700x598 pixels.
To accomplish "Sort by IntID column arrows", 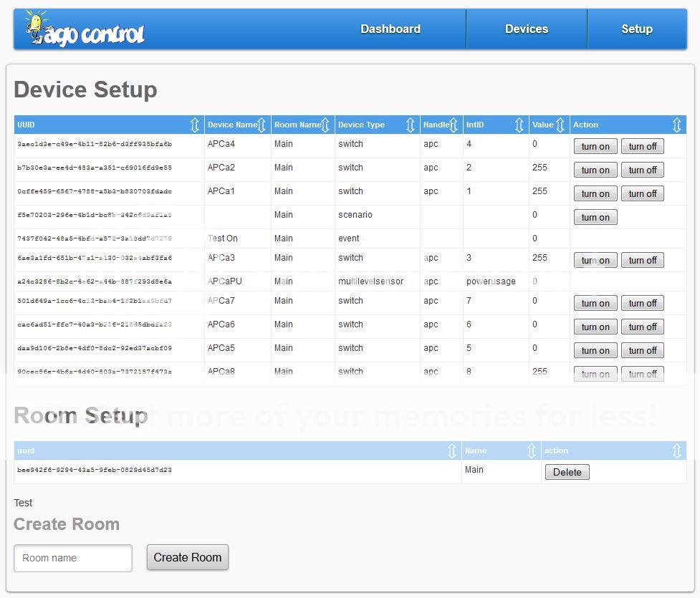I will (519, 125).
